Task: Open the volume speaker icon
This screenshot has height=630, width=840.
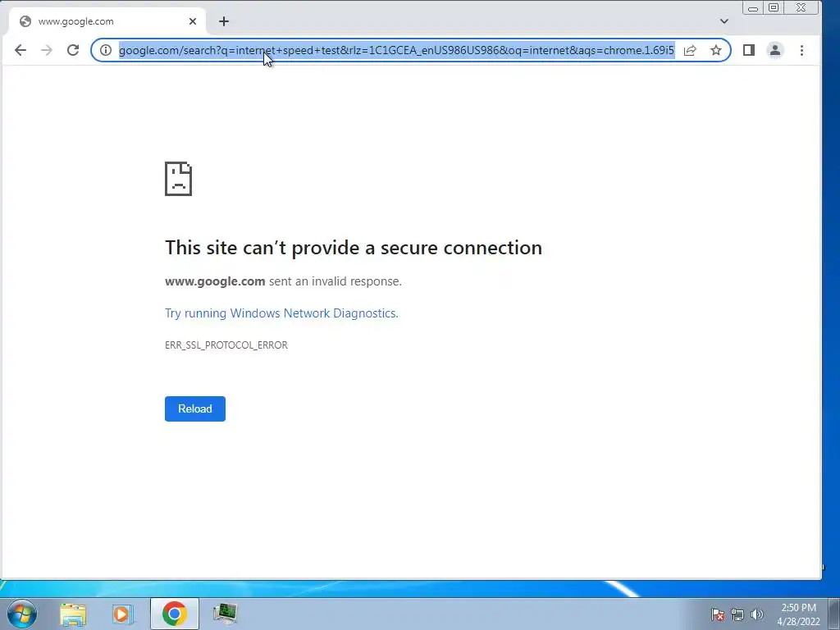Action: tap(756, 614)
